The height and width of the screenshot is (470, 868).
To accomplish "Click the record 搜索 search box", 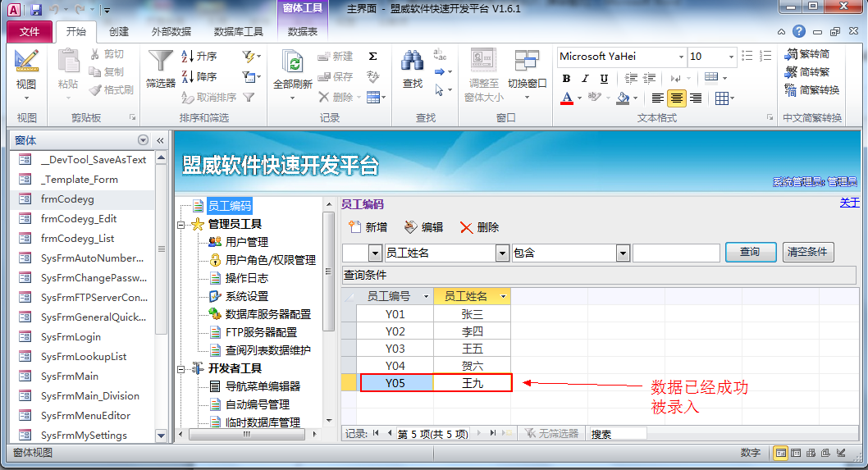I will coord(619,434).
